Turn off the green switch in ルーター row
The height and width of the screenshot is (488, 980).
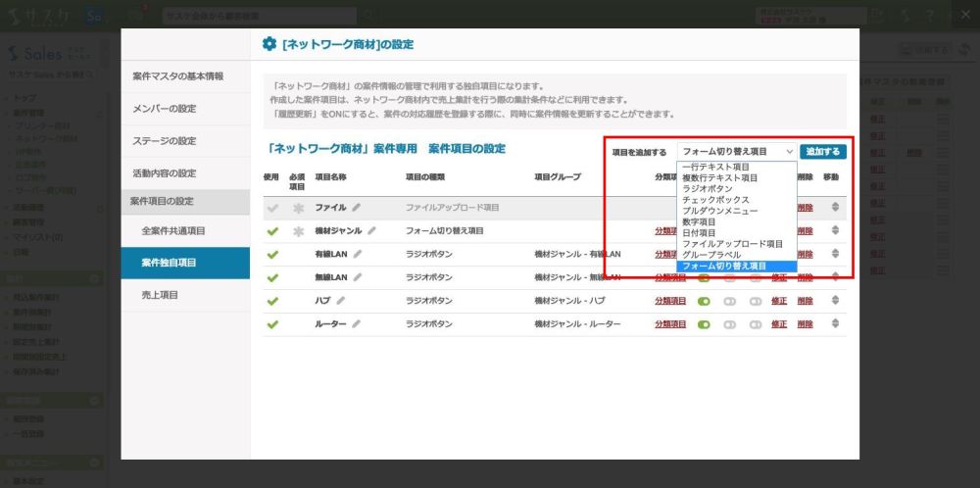704,325
